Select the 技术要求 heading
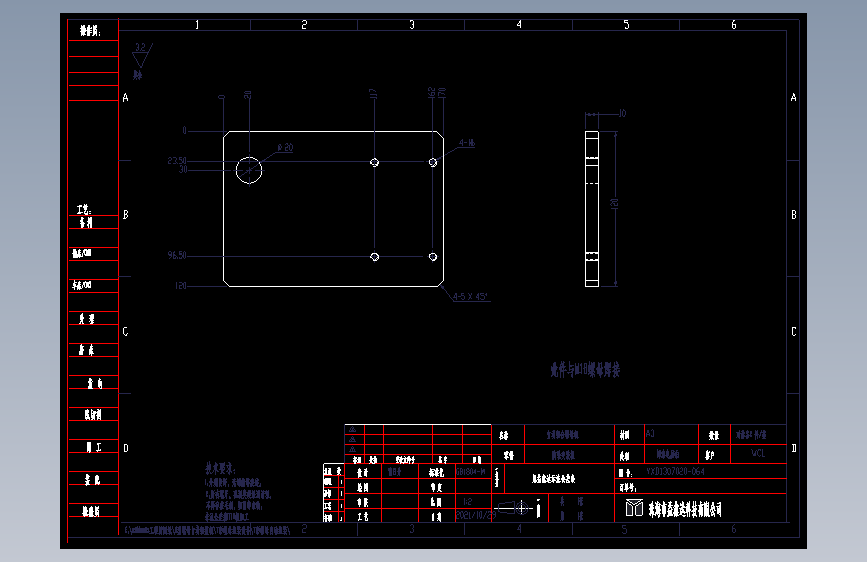 pos(220,469)
